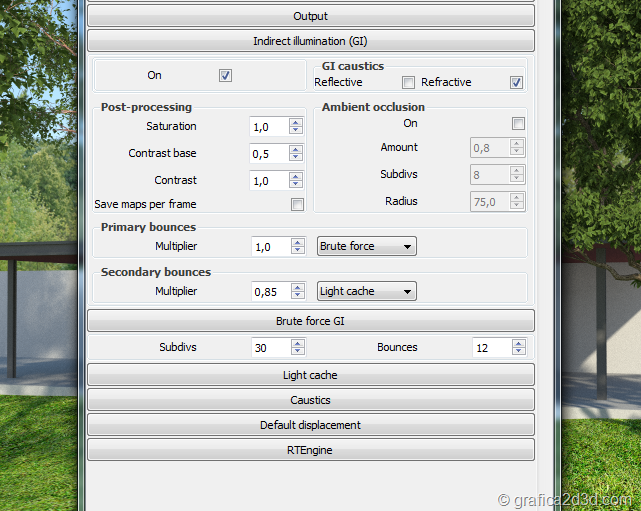The width and height of the screenshot is (641, 511).
Task: Enable Ambient occlusion On checkbox
Action: tap(518, 124)
